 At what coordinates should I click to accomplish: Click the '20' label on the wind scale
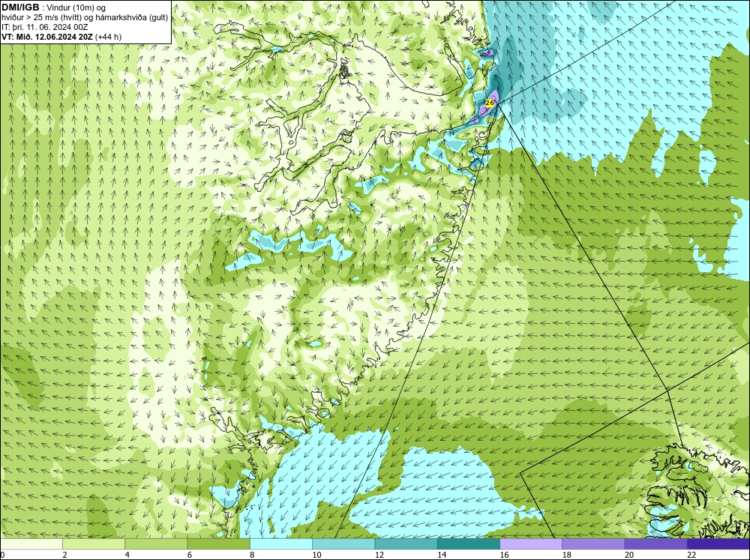coord(628,555)
